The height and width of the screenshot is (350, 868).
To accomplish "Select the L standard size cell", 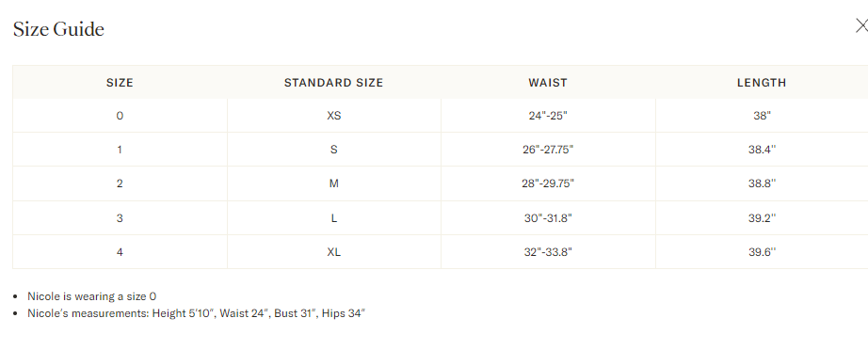I will (334, 218).
